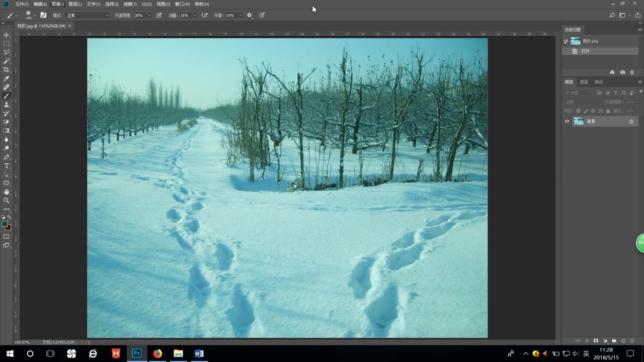Viewport: 644px width, 362px height.
Task: Expand the 平滑 smoothing slider arrow
Action: point(240,16)
